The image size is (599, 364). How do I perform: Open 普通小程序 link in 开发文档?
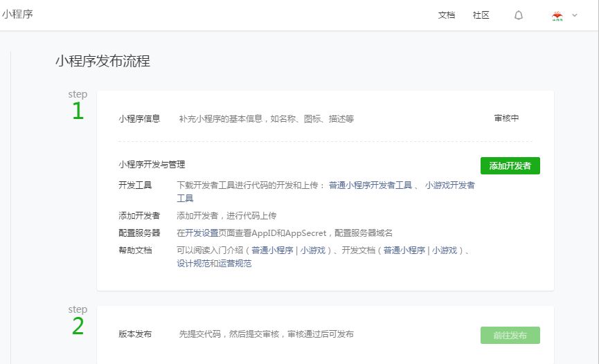[x=404, y=251]
